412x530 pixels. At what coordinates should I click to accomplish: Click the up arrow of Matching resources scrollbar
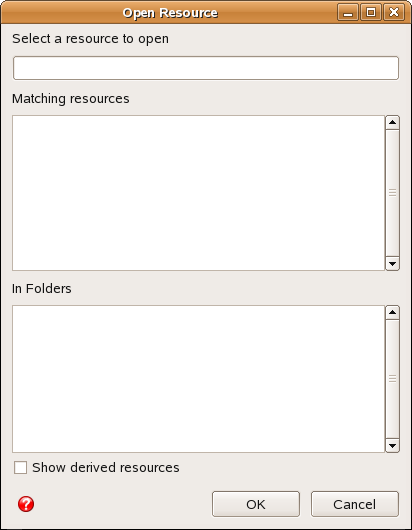coord(392,122)
